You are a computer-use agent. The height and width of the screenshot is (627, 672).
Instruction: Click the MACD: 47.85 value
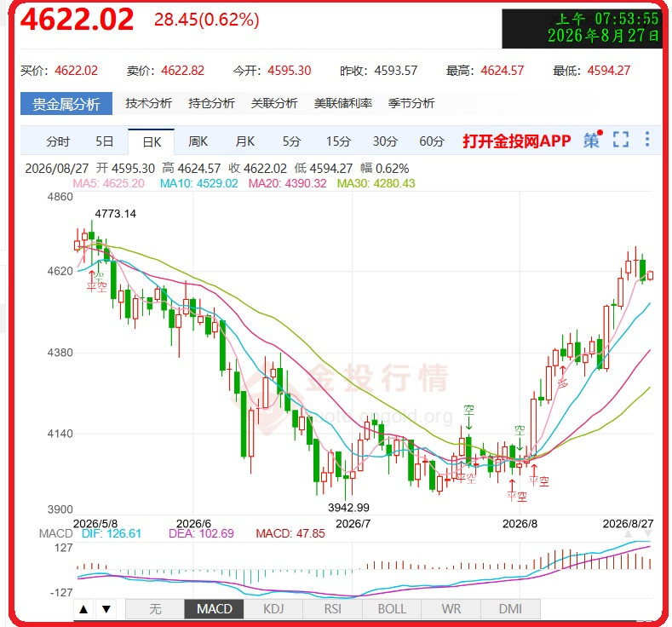tap(290, 533)
